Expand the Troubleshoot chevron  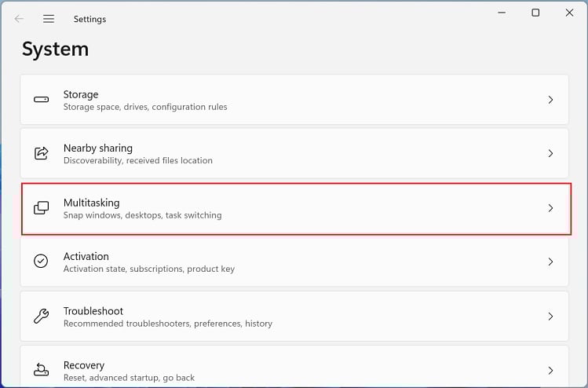tap(550, 317)
